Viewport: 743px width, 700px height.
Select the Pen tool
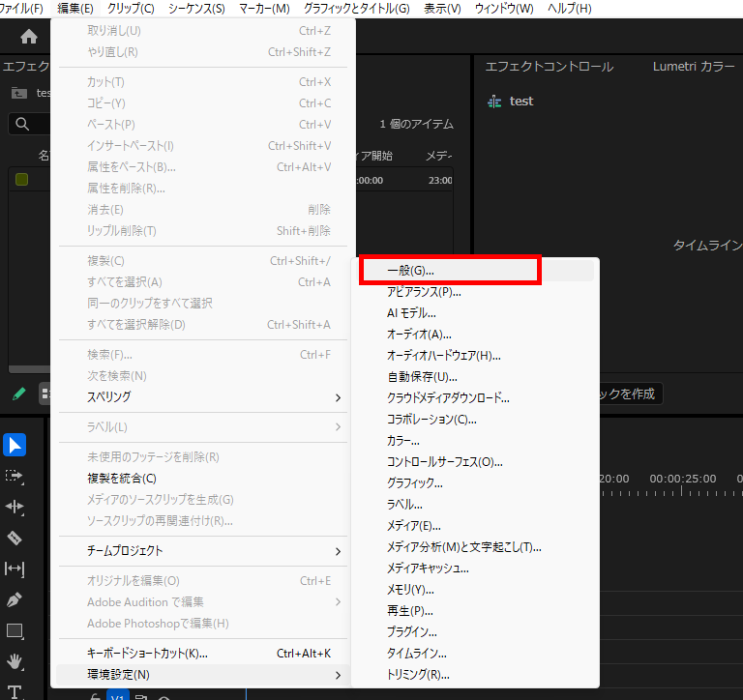pyautogui.click(x=15, y=599)
